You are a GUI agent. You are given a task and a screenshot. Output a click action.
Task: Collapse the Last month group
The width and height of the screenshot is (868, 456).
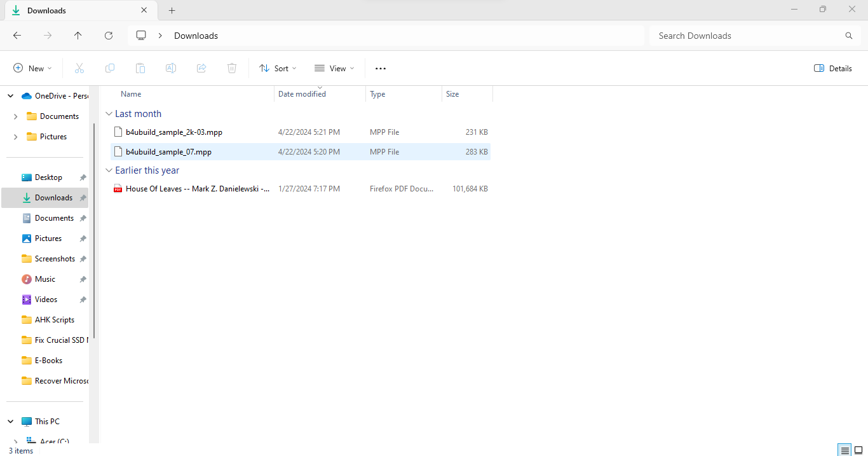pyautogui.click(x=109, y=114)
